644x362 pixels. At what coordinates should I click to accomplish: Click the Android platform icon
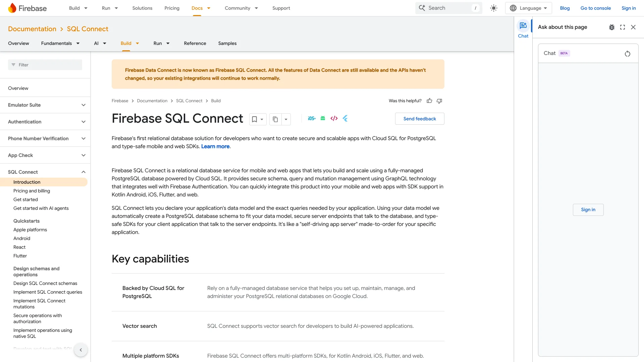323,118
